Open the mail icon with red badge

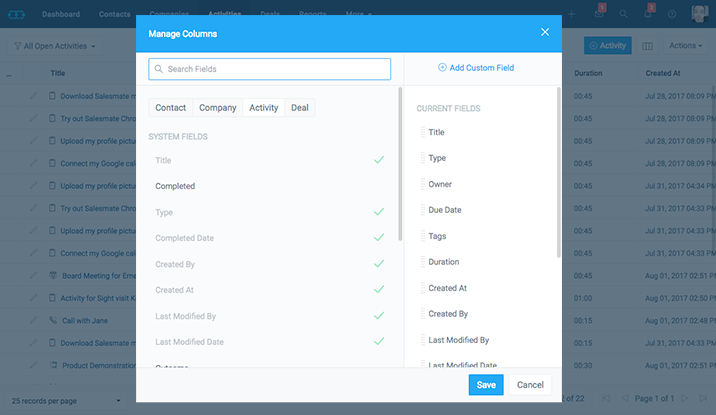[599, 13]
